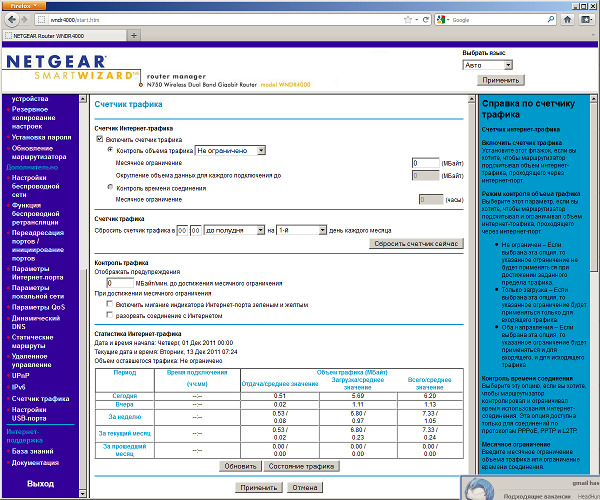Image resolution: width=600 pixels, height=500 pixels.
Task: Click the monthly limit MBytes field
Action: (426, 163)
